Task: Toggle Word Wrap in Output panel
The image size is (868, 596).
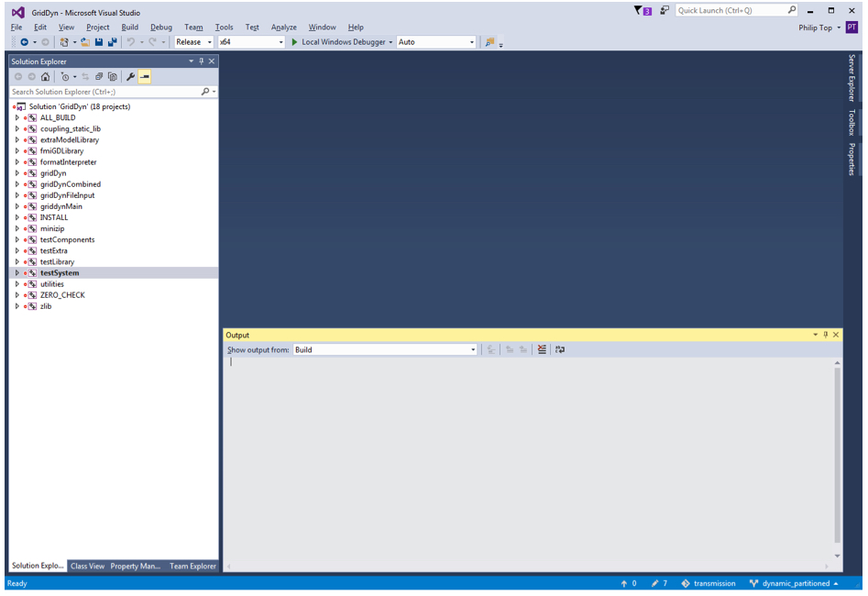Action: (x=560, y=349)
